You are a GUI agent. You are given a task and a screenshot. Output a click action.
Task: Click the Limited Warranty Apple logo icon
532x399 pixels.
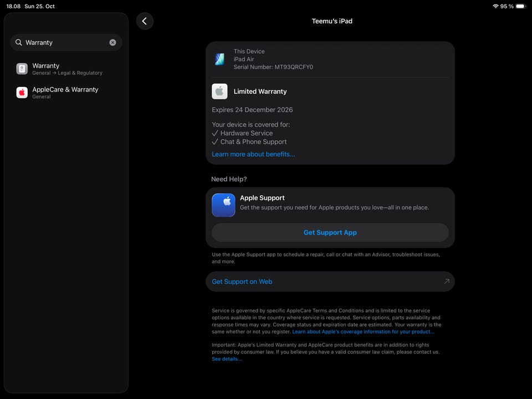[x=219, y=91]
